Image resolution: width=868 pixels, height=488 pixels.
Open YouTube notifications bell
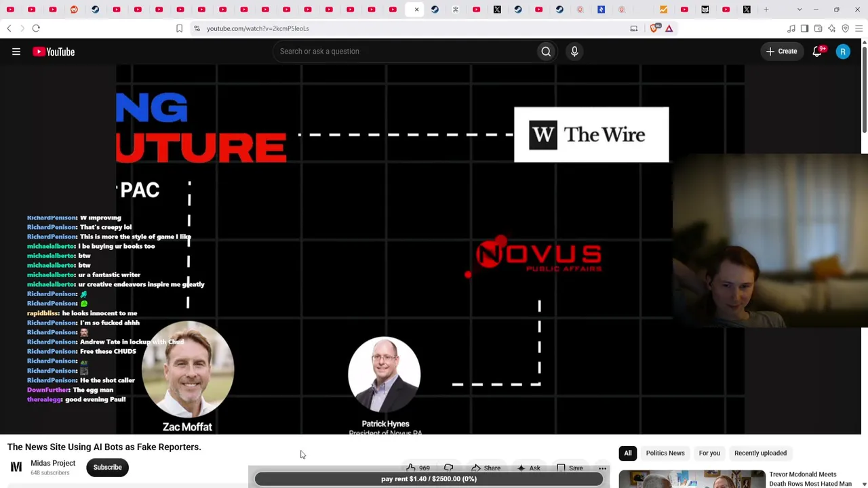pos(817,52)
